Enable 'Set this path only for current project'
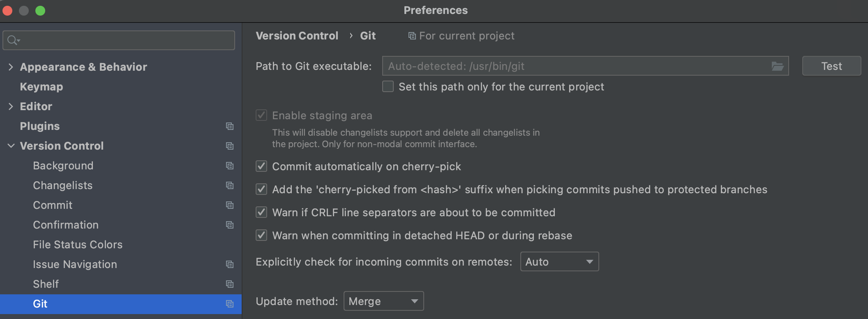Viewport: 868px width, 319px height. pyautogui.click(x=388, y=87)
